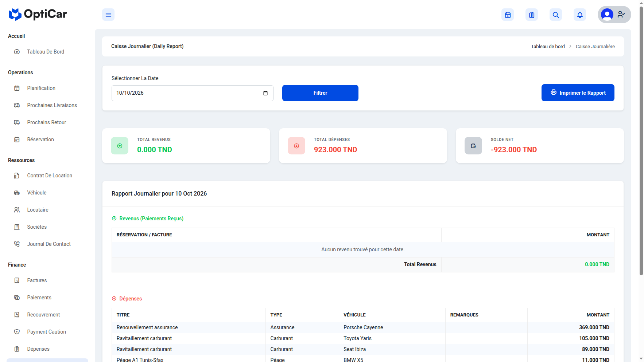Click the OptiCar logo
This screenshot has height=362, width=644.
pos(38,14)
